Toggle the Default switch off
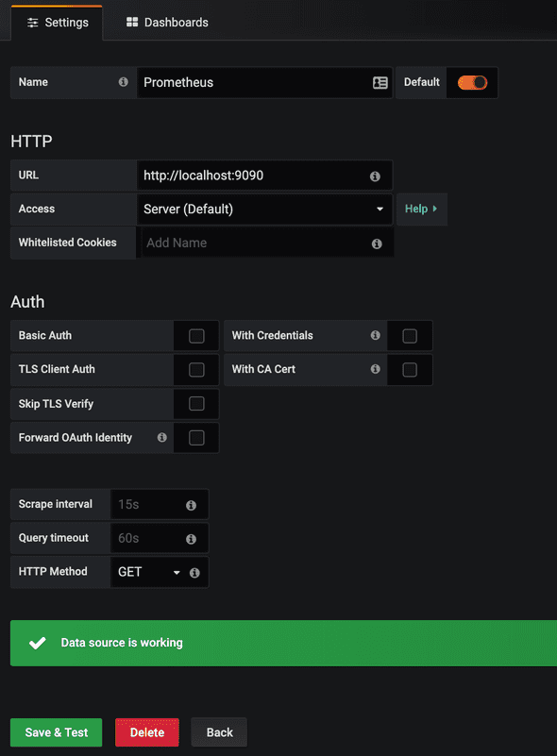The image size is (557, 756). [472, 82]
